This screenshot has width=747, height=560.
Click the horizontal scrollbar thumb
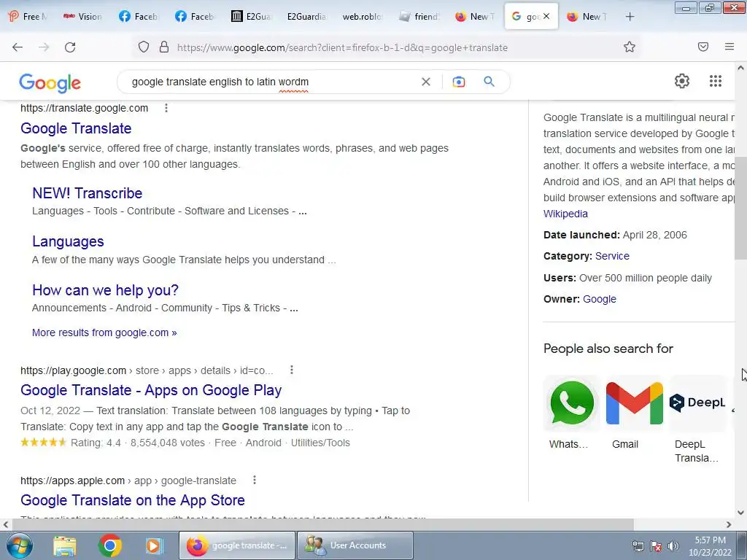tap(323, 524)
